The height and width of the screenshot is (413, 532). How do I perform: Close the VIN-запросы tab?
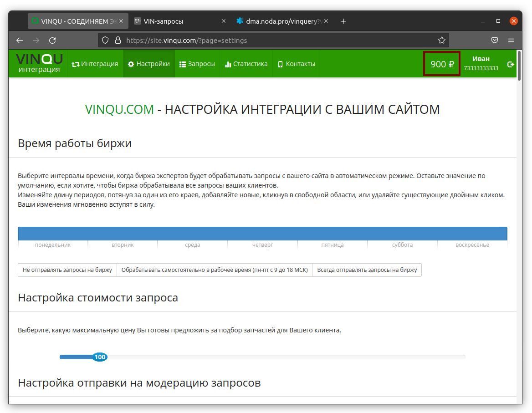click(224, 21)
